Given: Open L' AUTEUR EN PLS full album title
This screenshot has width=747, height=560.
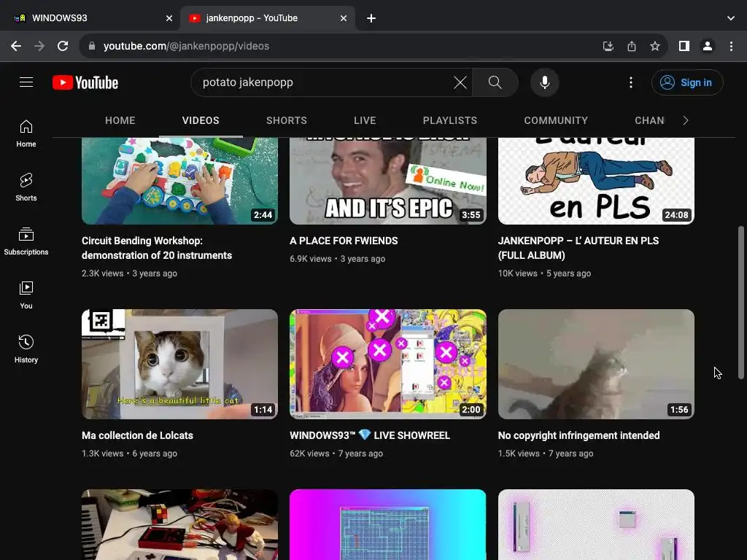Looking at the screenshot, I should point(578,248).
